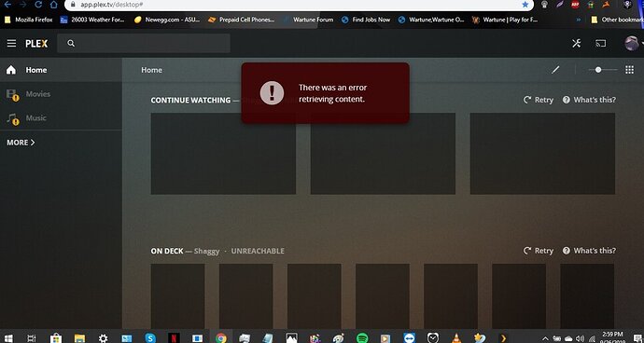
Task: Click the UNREACHABLE status label
Action: [x=258, y=251]
